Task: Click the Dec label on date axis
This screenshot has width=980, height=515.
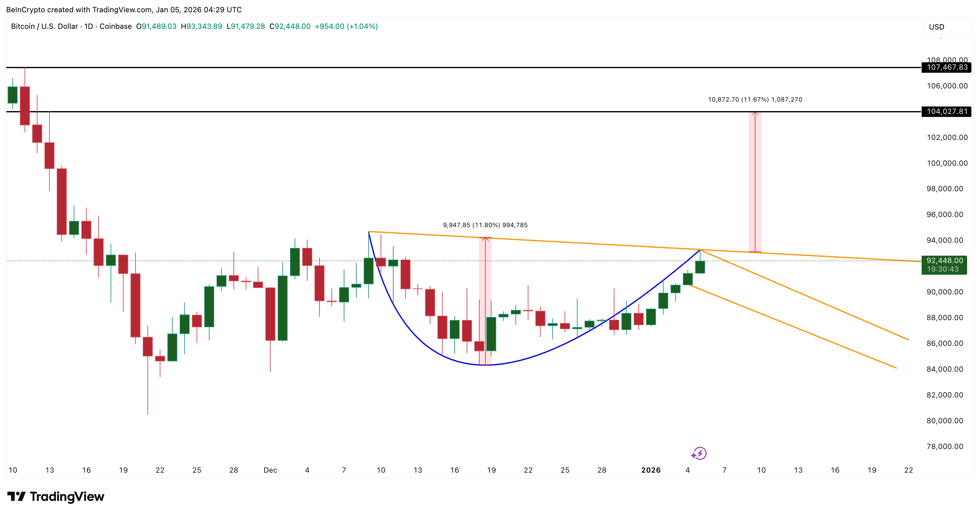Action: tap(270, 470)
